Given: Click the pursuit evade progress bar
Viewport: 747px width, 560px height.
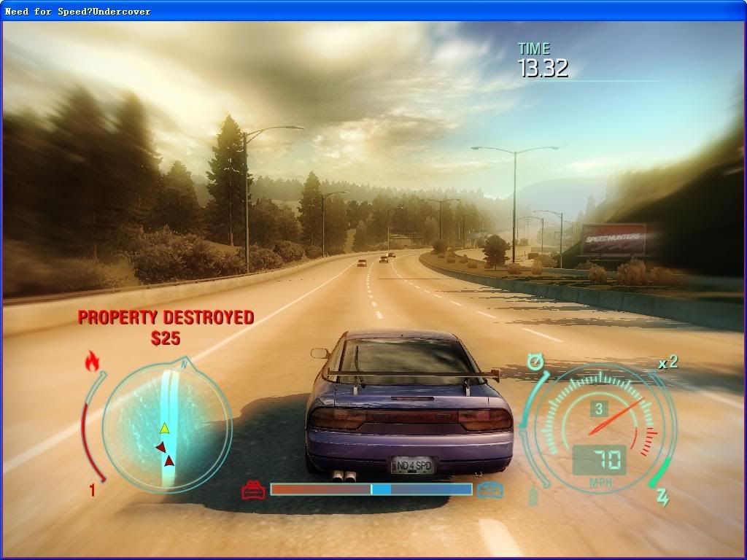Looking at the screenshot, I should (371, 489).
